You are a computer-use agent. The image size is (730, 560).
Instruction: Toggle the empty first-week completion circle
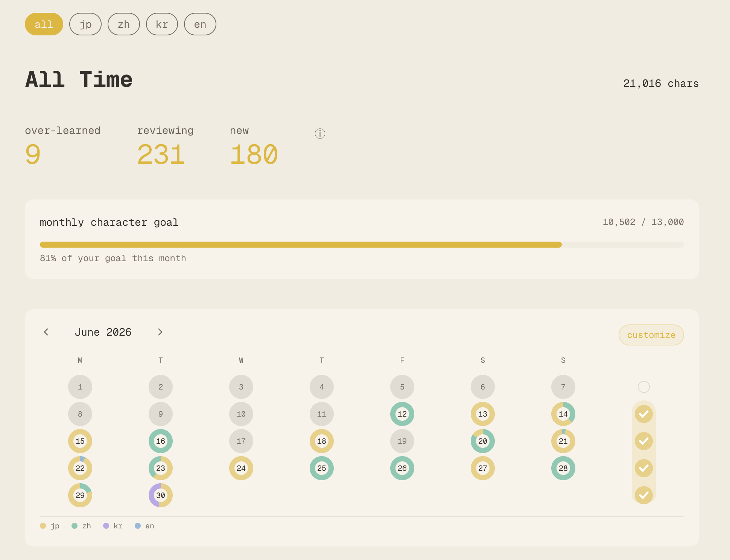click(x=644, y=387)
